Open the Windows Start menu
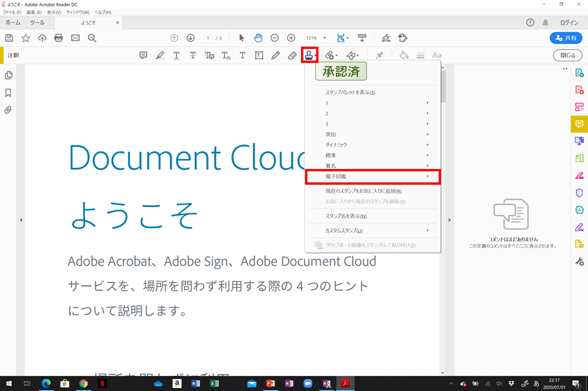588x391 pixels. (9, 383)
